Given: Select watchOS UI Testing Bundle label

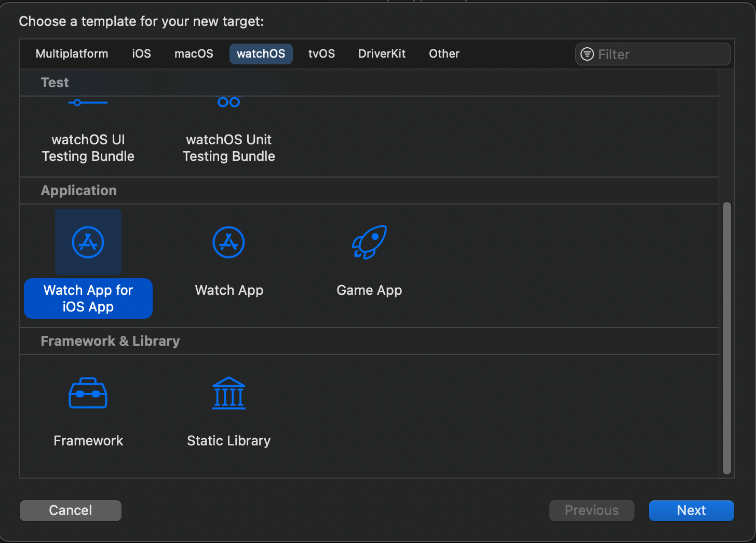Looking at the screenshot, I should click(88, 148).
